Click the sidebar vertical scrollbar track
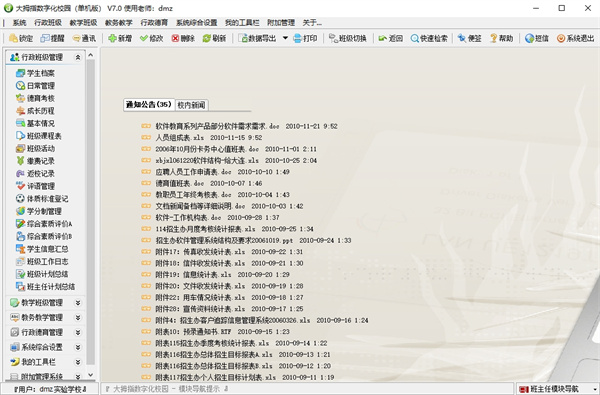 click(91, 212)
